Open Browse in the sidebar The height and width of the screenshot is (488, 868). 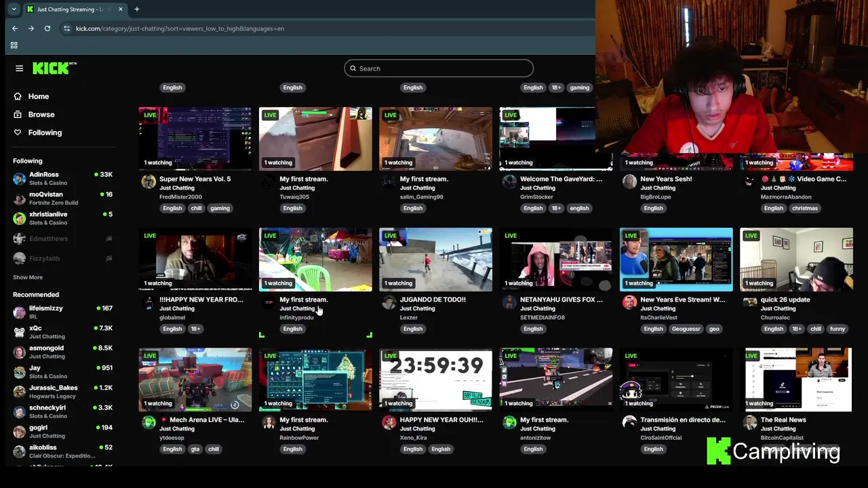[41, 115]
